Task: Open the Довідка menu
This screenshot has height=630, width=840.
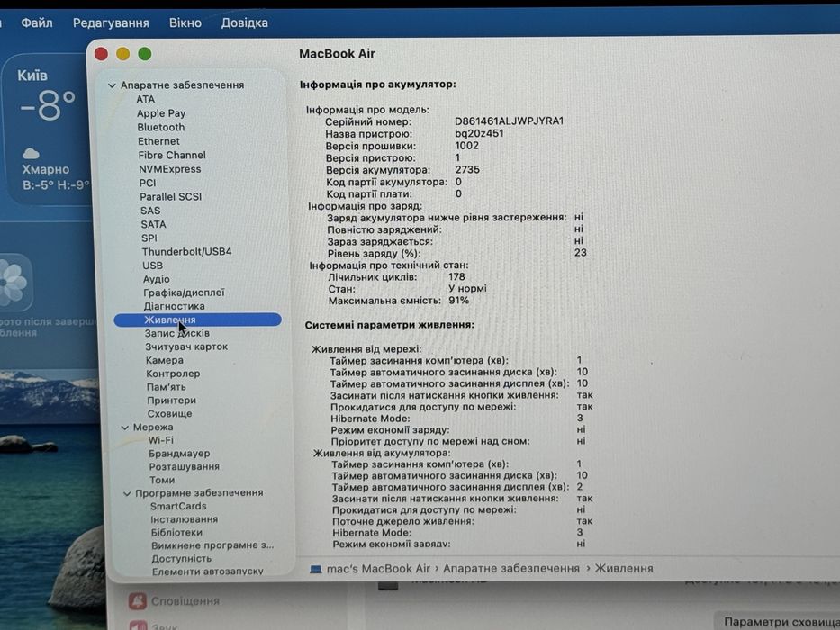Action: [x=244, y=23]
